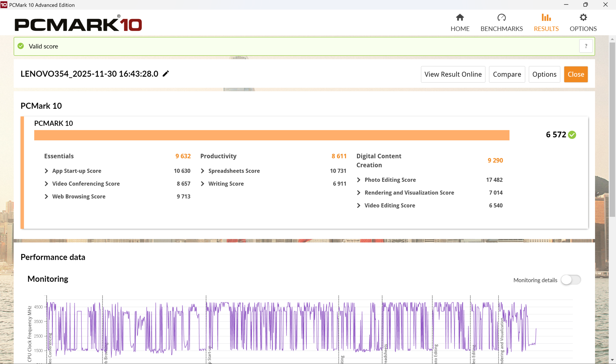Open the Writing Score breakdown
This screenshot has width=616, height=364.
tap(202, 184)
